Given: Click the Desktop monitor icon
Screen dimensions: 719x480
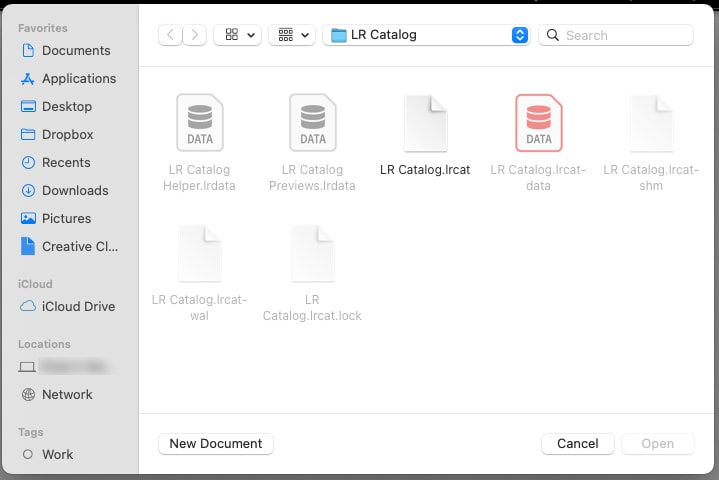Looking at the screenshot, I should point(28,106).
